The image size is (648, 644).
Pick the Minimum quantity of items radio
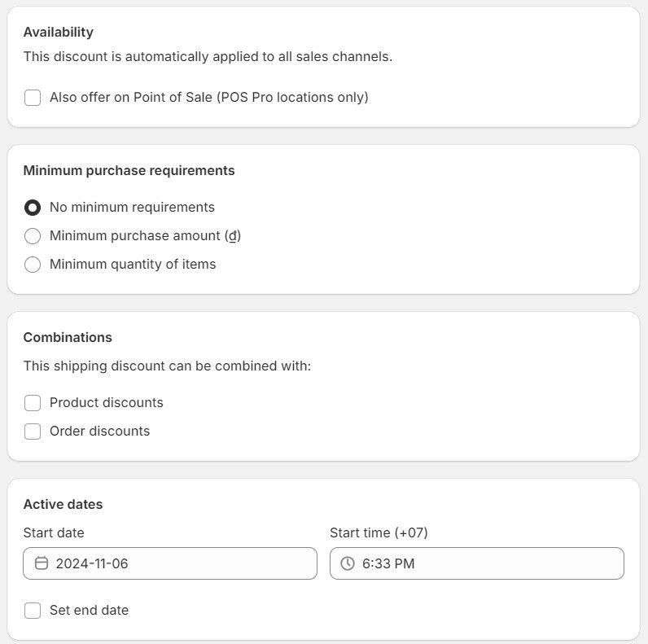[33, 265]
